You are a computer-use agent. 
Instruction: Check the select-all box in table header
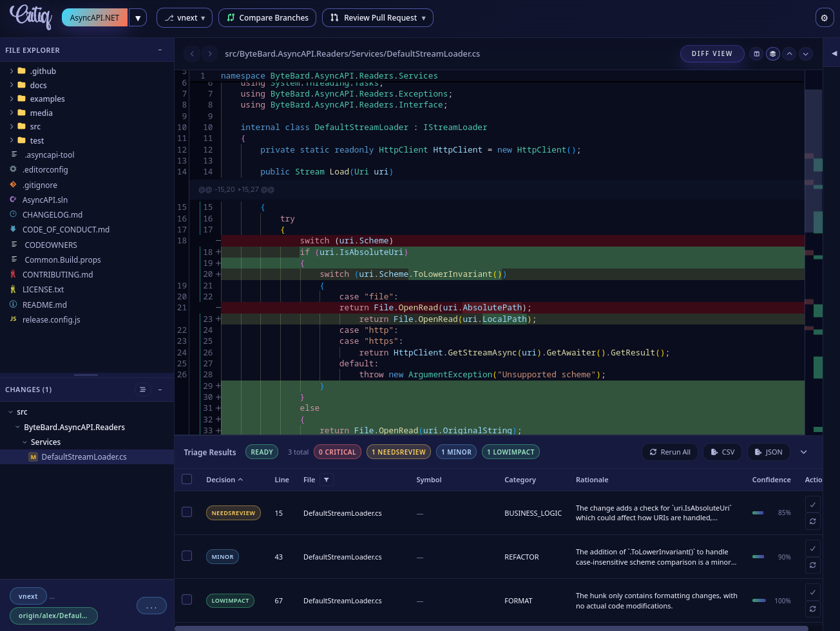pos(187,479)
